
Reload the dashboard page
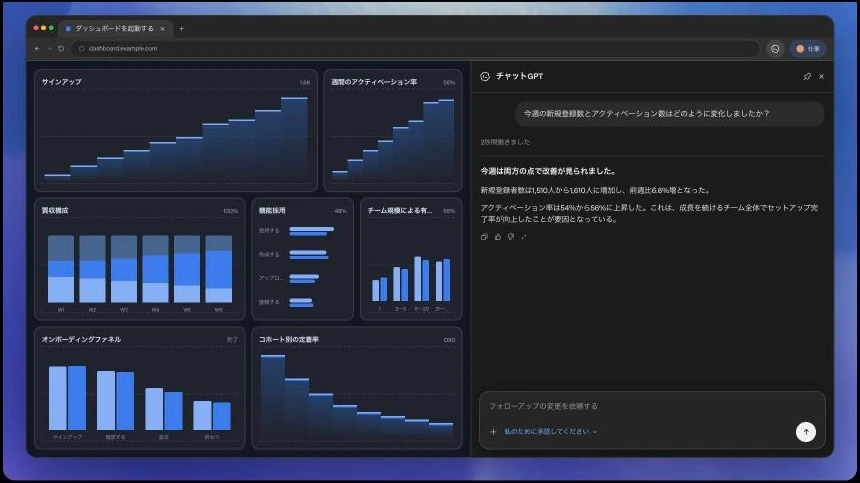(x=61, y=49)
